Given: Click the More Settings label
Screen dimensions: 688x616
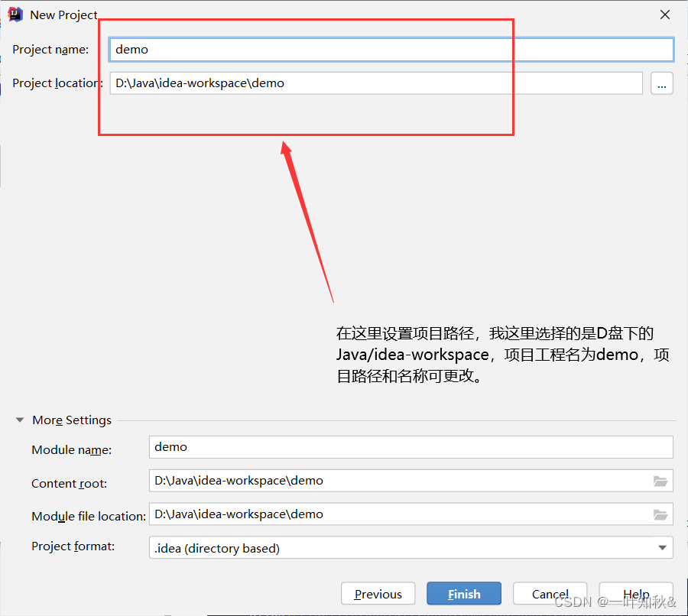Looking at the screenshot, I should (x=72, y=420).
